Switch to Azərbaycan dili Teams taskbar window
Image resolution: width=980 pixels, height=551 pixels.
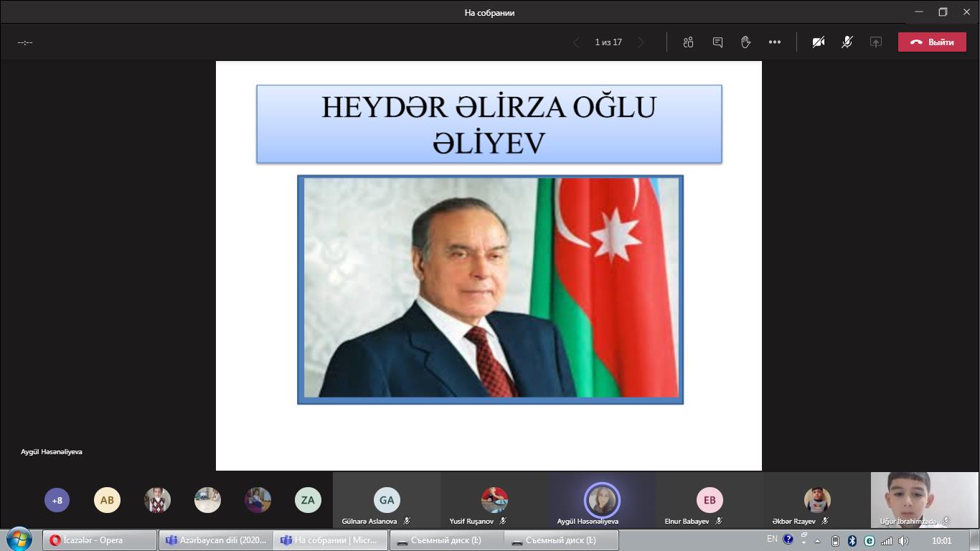(215, 540)
